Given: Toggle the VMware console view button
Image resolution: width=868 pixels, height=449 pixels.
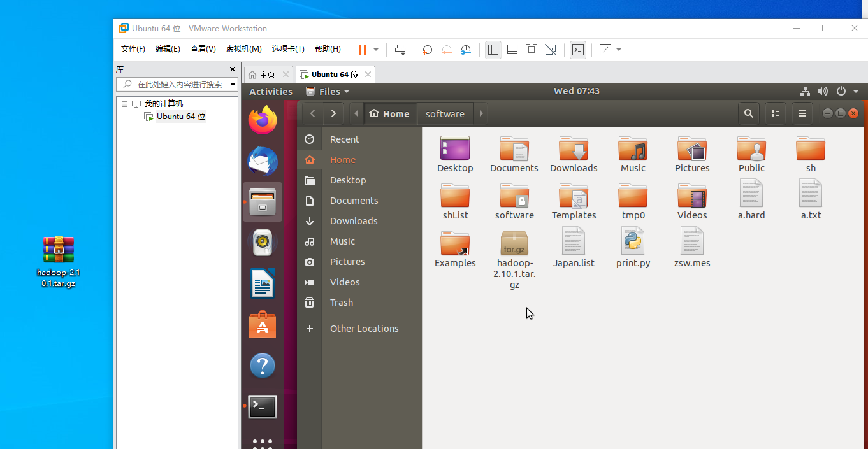Looking at the screenshot, I should 578,50.
